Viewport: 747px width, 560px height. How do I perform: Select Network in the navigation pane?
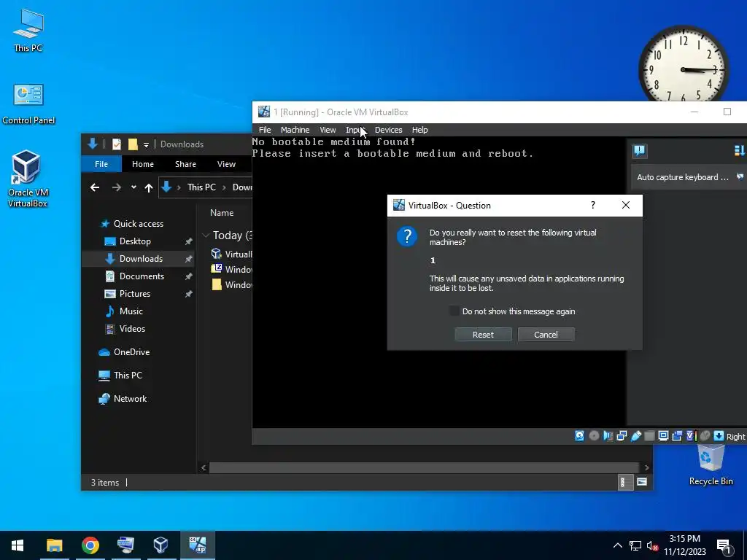[x=130, y=399]
